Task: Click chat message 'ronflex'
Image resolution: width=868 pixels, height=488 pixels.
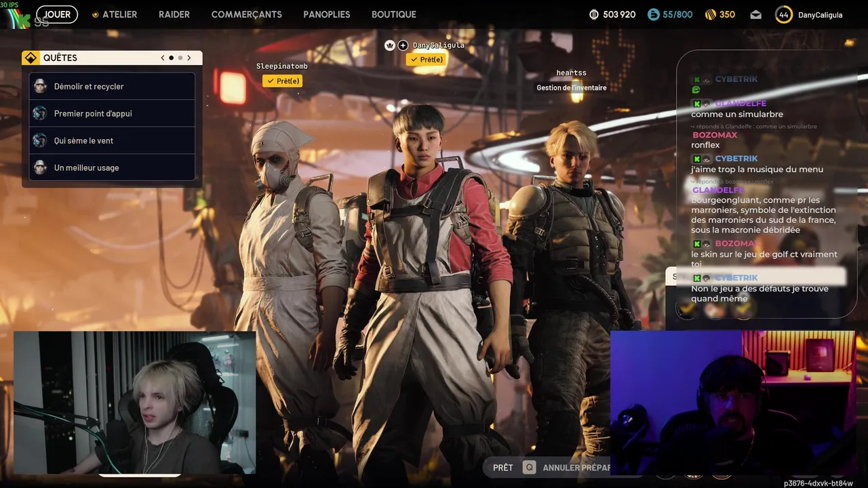Action: tap(705, 145)
